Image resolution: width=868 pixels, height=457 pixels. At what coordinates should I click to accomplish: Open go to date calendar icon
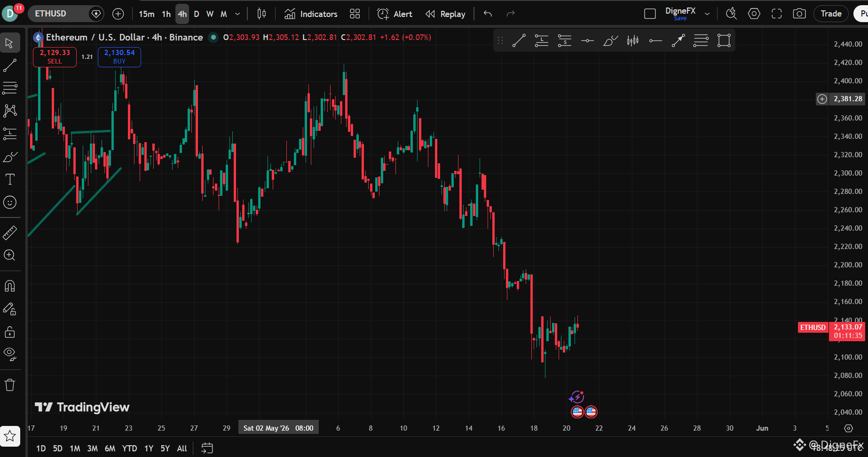click(207, 448)
